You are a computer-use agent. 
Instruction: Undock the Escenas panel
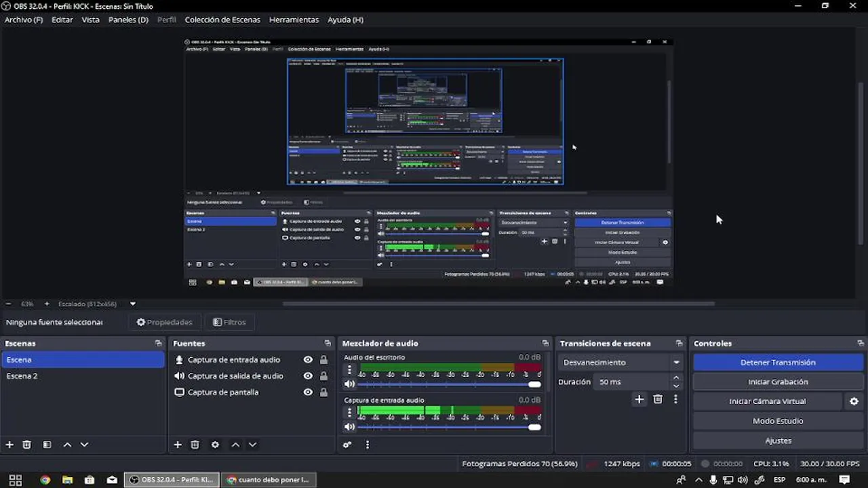[158, 344]
